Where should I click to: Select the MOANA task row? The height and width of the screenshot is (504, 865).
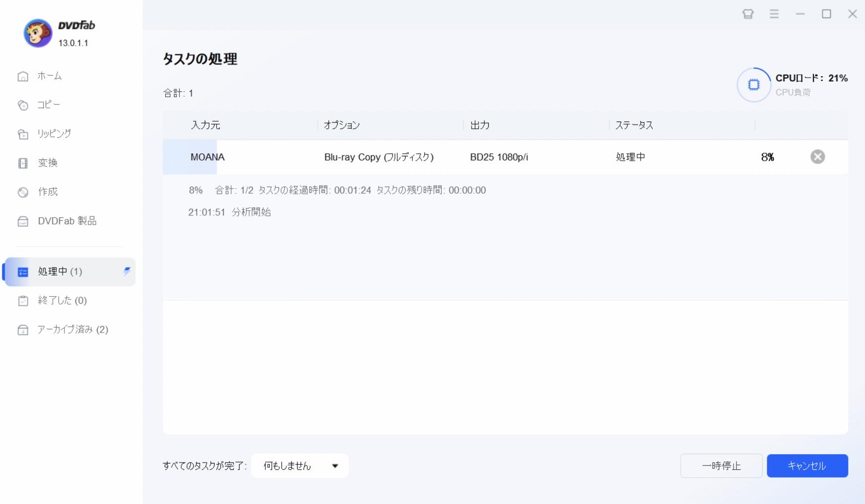(505, 157)
